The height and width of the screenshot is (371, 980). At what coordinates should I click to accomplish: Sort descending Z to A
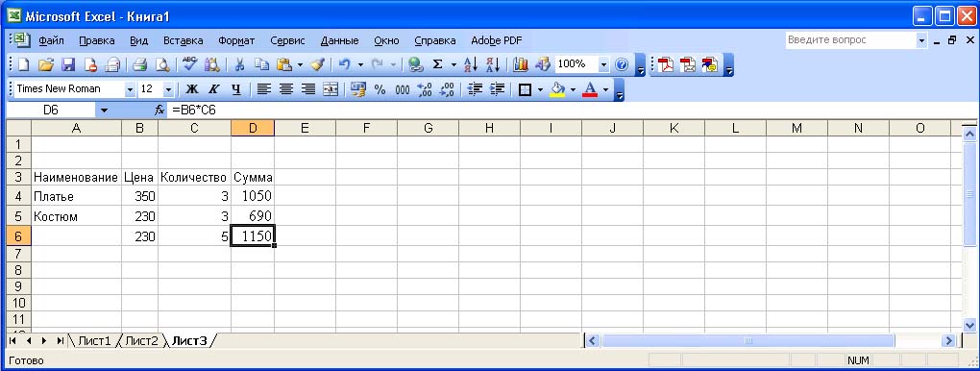493,64
